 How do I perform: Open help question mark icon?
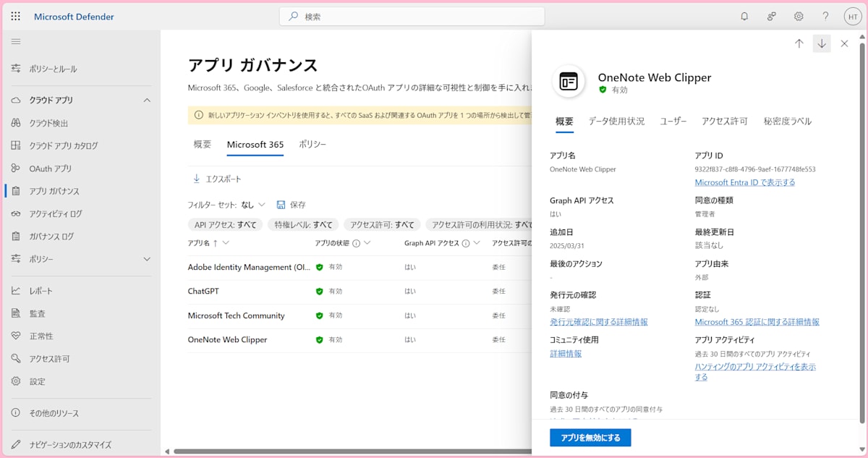point(825,17)
